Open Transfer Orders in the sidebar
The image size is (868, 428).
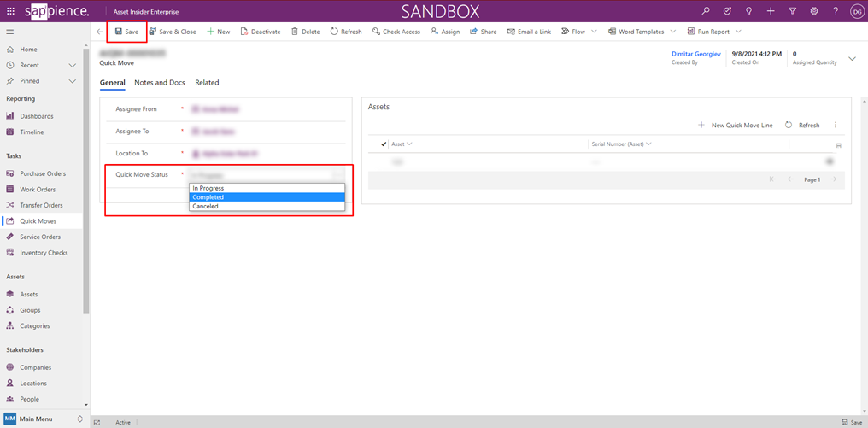coord(41,205)
